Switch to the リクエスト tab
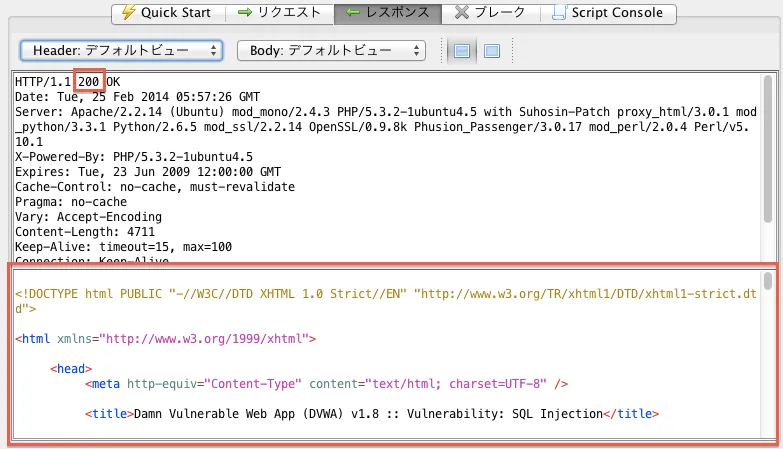 point(281,13)
